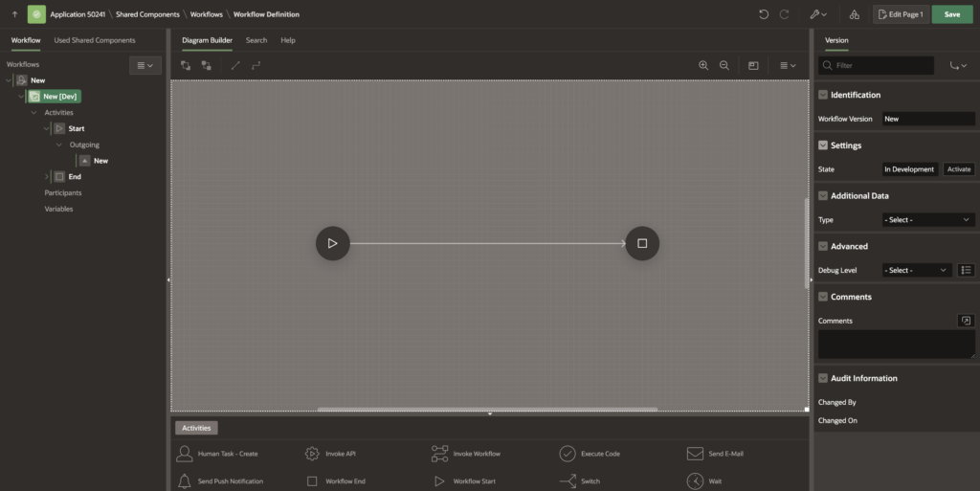The height and width of the screenshot is (491, 980).
Task: Open the shared components shapes icon
Action: tap(854, 14)
